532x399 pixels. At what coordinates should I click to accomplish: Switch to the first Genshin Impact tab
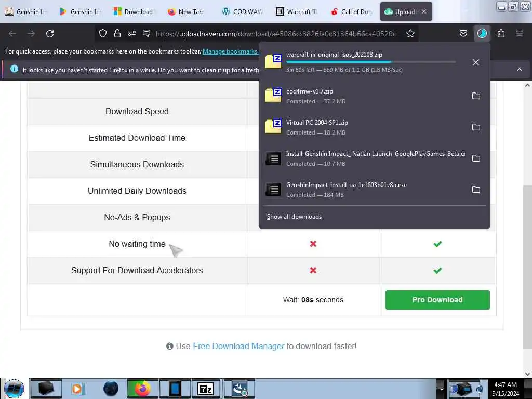coord(26,12)
